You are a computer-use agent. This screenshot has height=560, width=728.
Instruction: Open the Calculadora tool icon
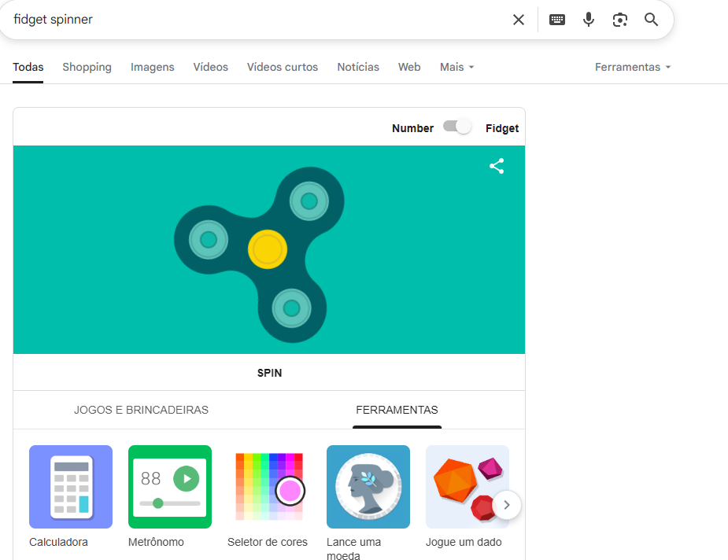tap(71, 487)
